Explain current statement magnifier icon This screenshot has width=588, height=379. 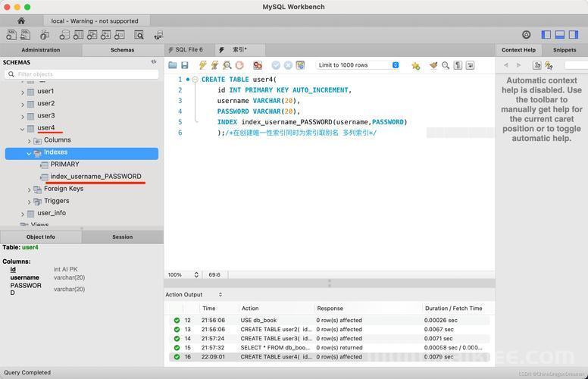coord(227,65)
